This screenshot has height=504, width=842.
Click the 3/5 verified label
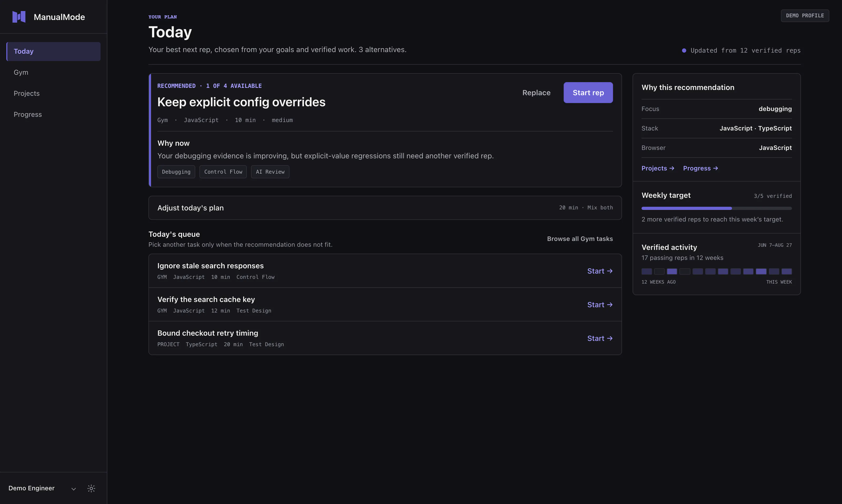click(x=773, y=196)
